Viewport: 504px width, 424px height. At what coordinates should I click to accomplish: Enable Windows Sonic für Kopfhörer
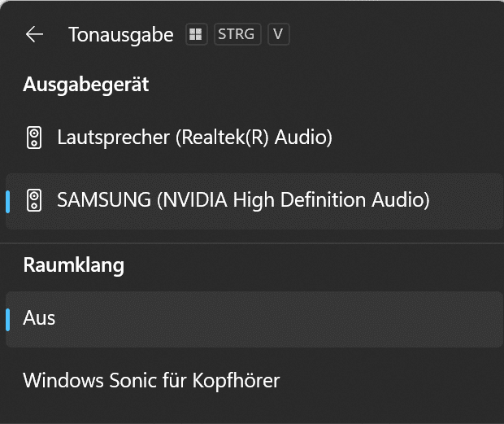[254, 381]
